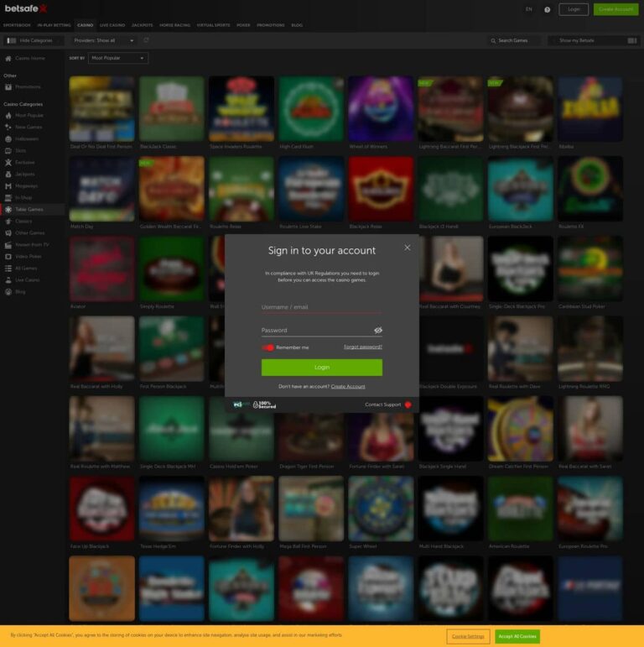
Task: Click the refresh providers icon
Action: coord(146,40)
